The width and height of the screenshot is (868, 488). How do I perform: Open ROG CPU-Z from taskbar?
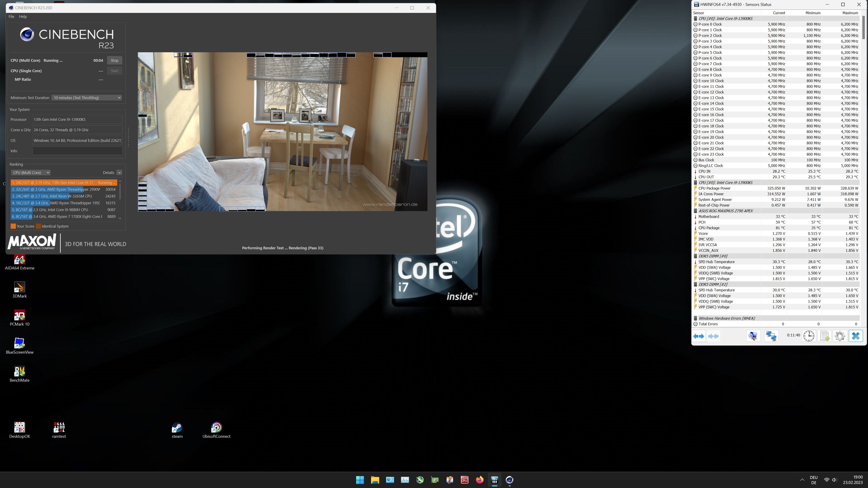pos(465,480)
